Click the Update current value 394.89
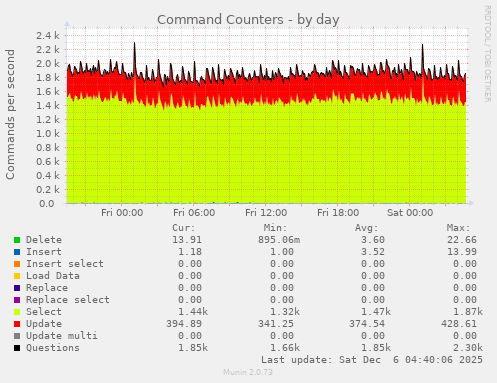The width and height of the screenshot is (497, 383). 184,324
